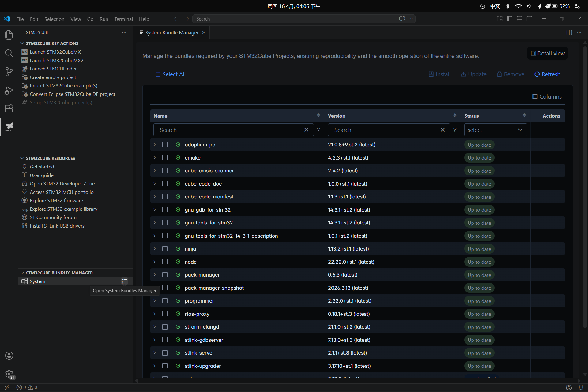Expand the cube-code-manifest row chevron
The width and height of the screenshot is (588, 392).
point(155,197)
